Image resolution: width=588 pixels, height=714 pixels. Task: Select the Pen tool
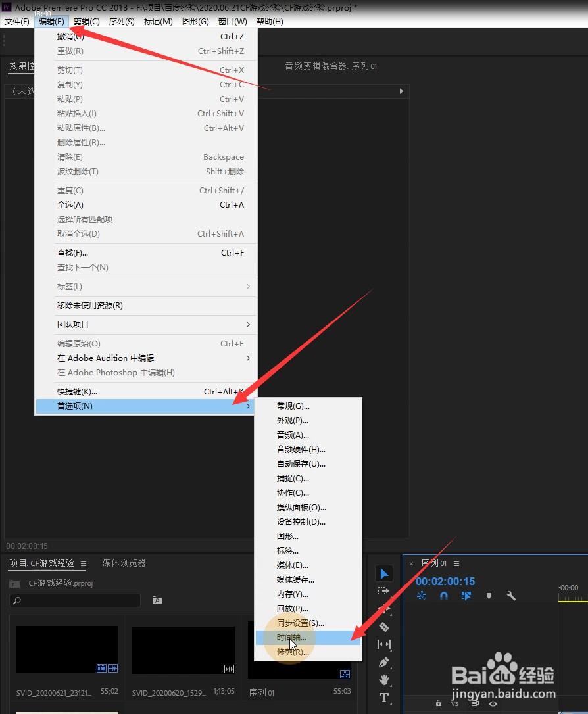pyautogui.click(x=384, y=663)
